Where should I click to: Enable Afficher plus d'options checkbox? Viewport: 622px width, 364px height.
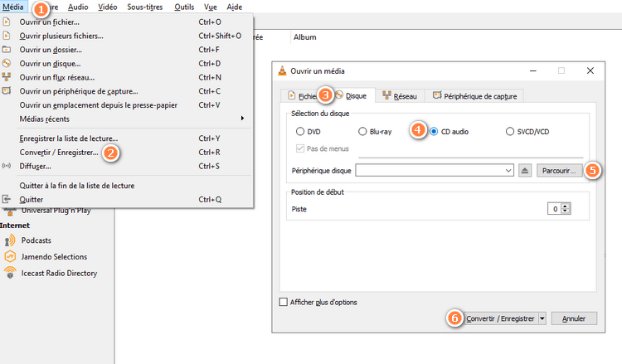[x=284, y=302]
